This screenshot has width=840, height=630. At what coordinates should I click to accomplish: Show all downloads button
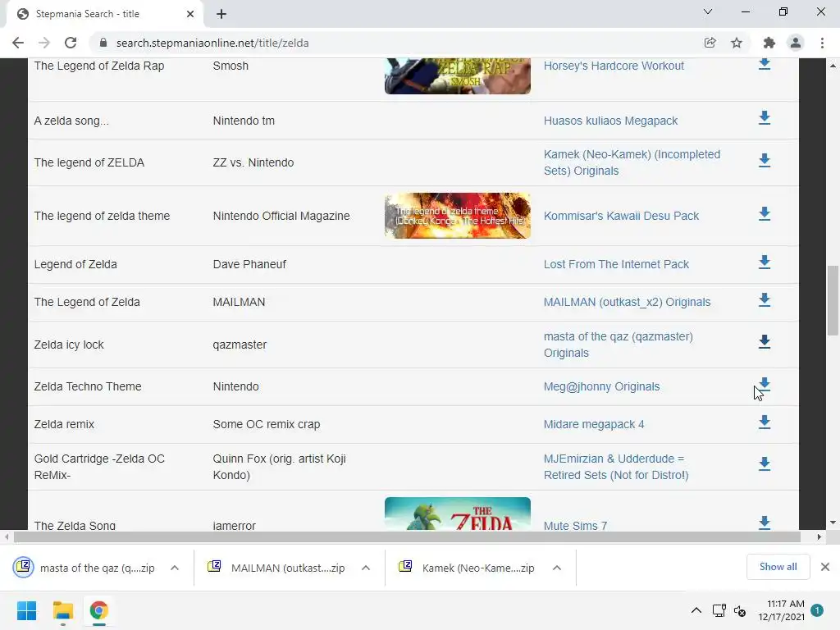pos(778,567)
